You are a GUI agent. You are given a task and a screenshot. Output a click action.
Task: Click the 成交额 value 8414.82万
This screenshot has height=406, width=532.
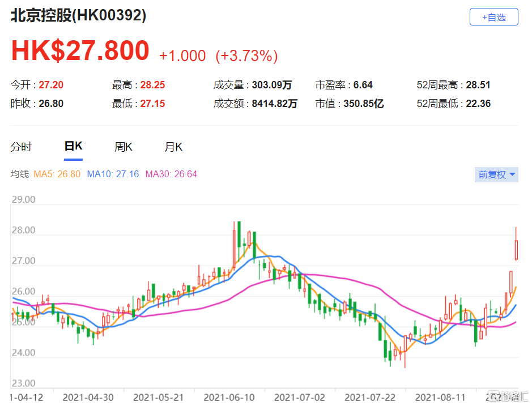click(x=274, y=104)
